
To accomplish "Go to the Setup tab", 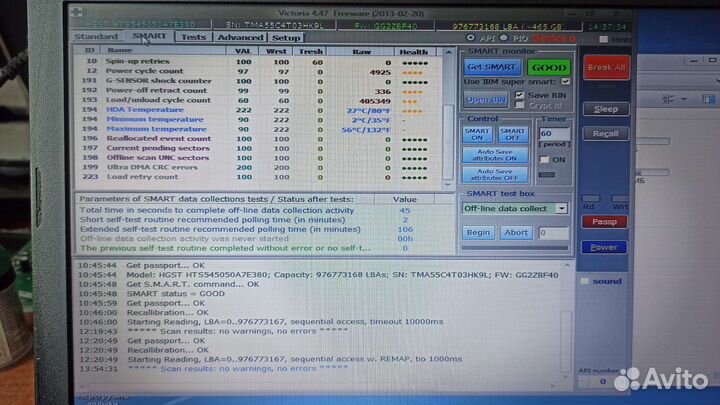I will 286,38.
